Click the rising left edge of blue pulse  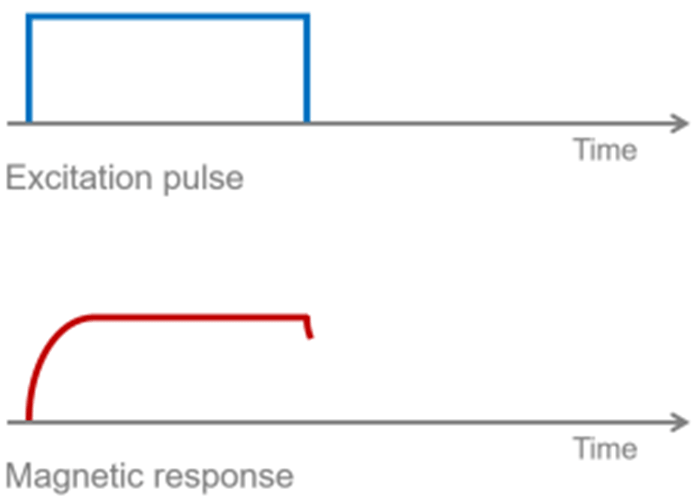[29, 70]
